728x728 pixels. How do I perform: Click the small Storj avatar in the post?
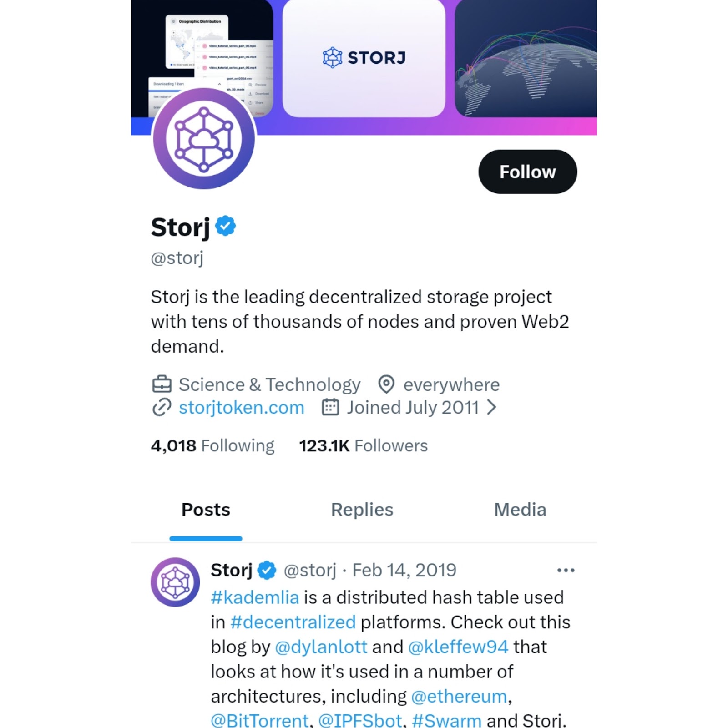tap(175, 582)
